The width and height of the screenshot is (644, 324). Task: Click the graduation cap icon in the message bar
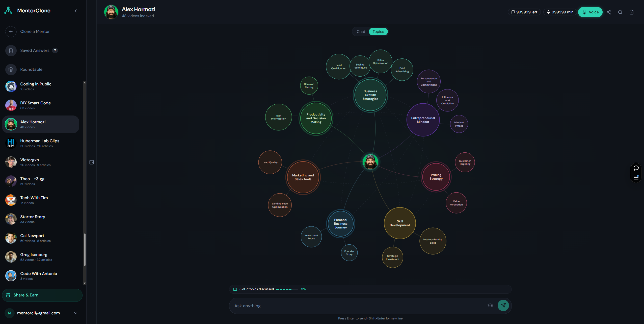(x=490, y=305)
